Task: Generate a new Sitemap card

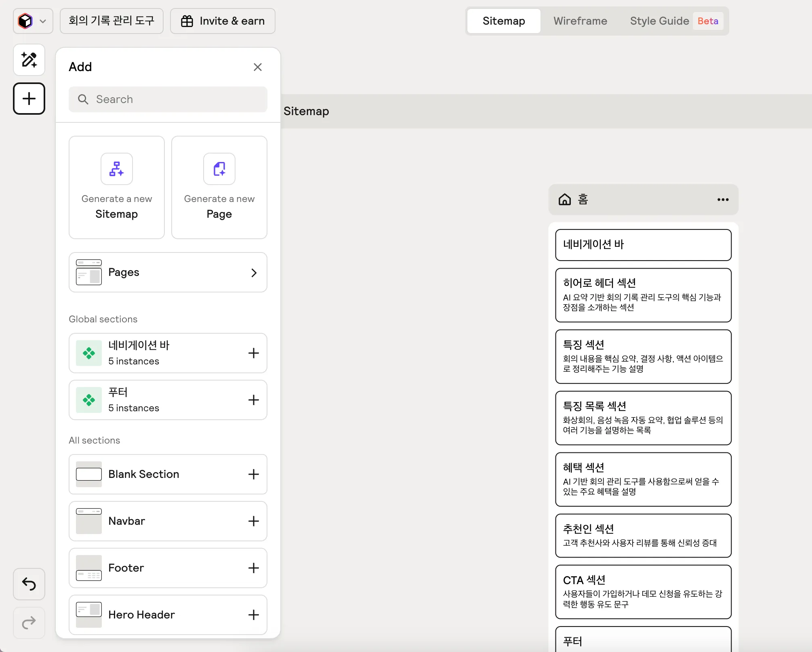Action: (117, 187)
